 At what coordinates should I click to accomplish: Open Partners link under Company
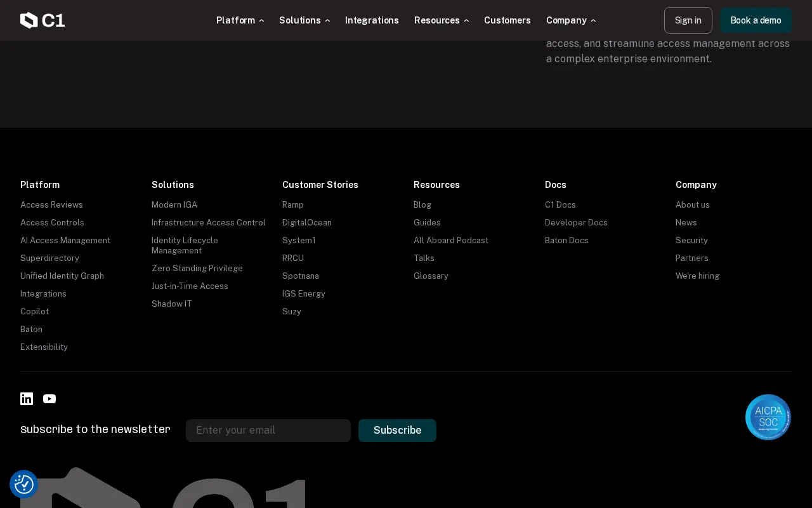click(692, 258)
